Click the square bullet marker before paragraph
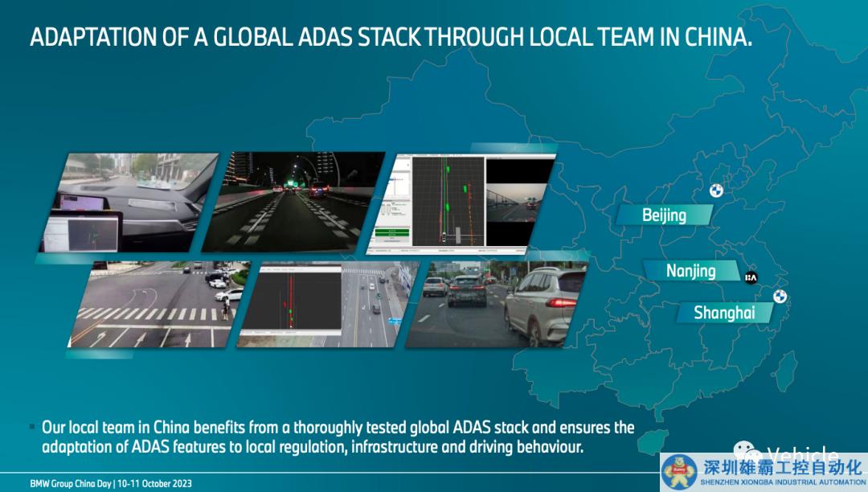Viewport: 868px width, 492px height. click(32, 427)
